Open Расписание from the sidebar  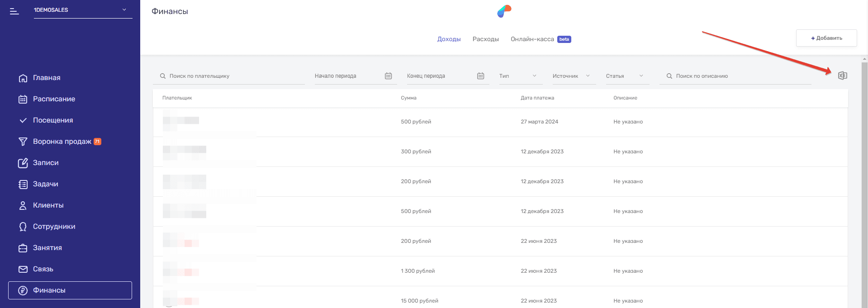point(54,99)
